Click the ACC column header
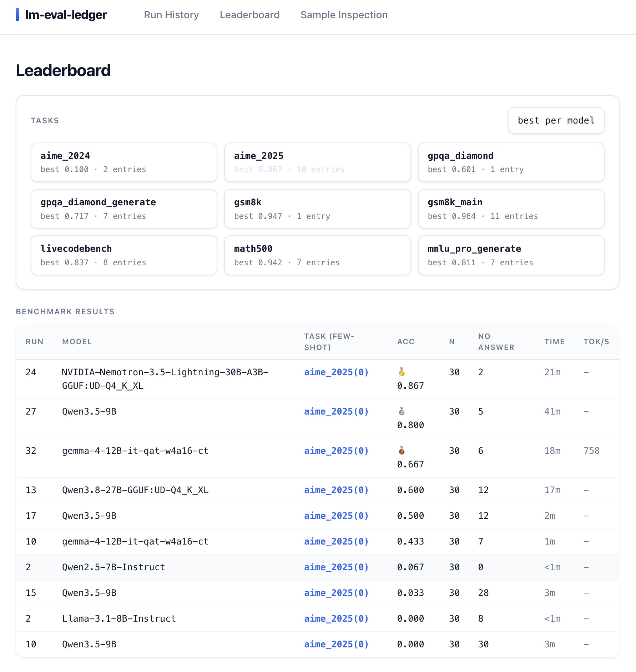636x672 pixels. click(406, 342)
